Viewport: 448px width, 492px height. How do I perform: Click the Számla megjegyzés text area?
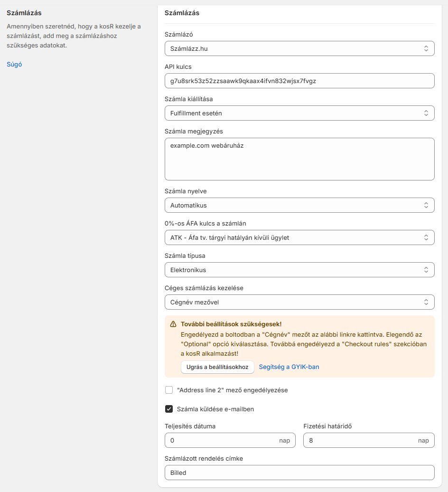299,159
